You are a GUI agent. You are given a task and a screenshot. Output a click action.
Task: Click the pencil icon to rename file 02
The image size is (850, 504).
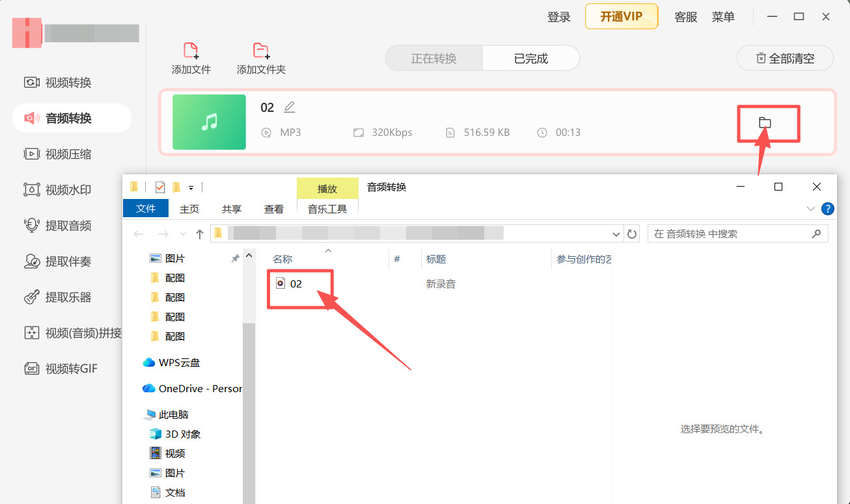coord(290,107)
